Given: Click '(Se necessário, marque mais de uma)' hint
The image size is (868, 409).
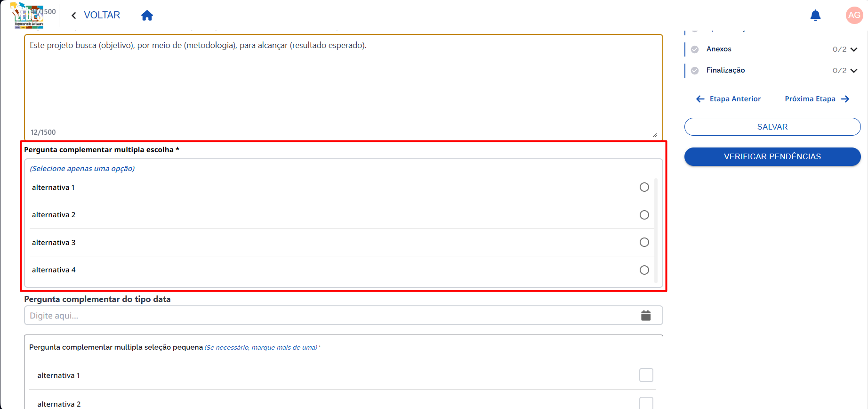Looking at the screenshot, I should (261, 348).
